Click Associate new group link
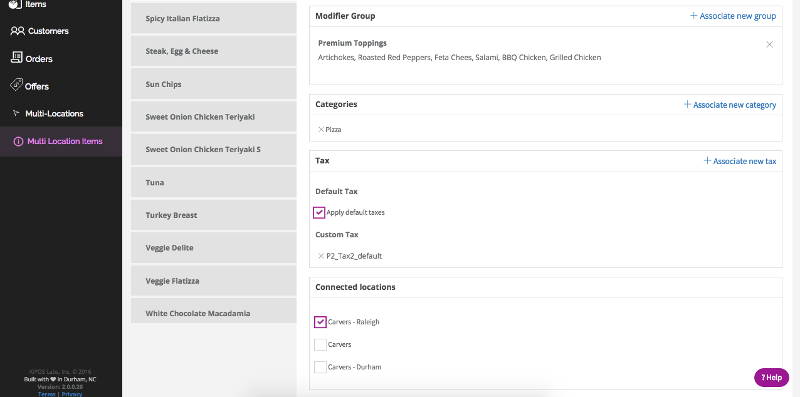This screenshot has width=800, height=397. [733, 16]
